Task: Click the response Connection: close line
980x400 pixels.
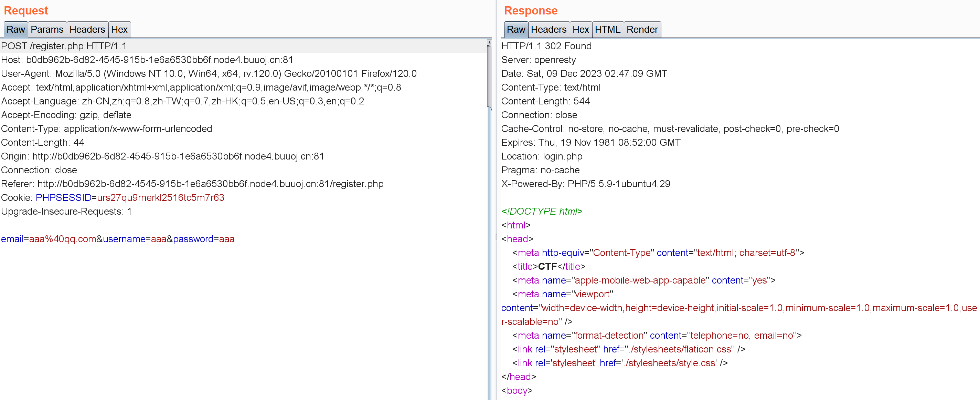Action: [x=539, y=115]
